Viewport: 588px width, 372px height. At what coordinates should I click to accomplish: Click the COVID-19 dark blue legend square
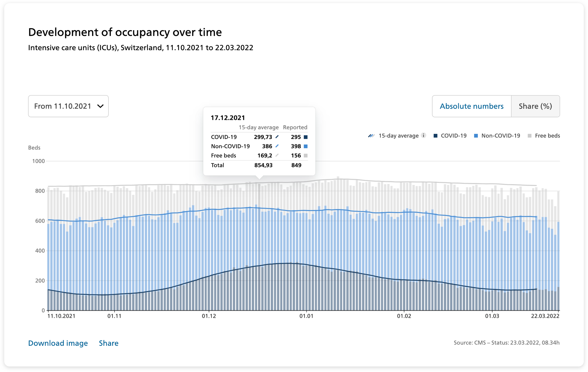(x=435, y=136)
